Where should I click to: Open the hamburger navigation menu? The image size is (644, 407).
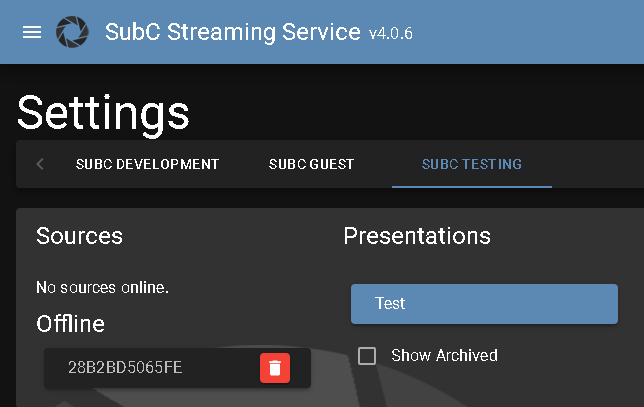pyautogui.click(x=32, y=32)
